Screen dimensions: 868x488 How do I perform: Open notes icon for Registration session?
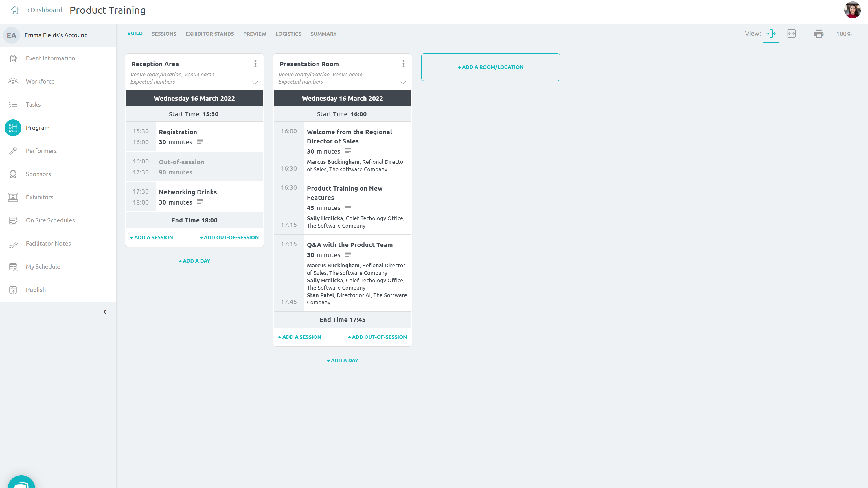click(x=200, y=141)
